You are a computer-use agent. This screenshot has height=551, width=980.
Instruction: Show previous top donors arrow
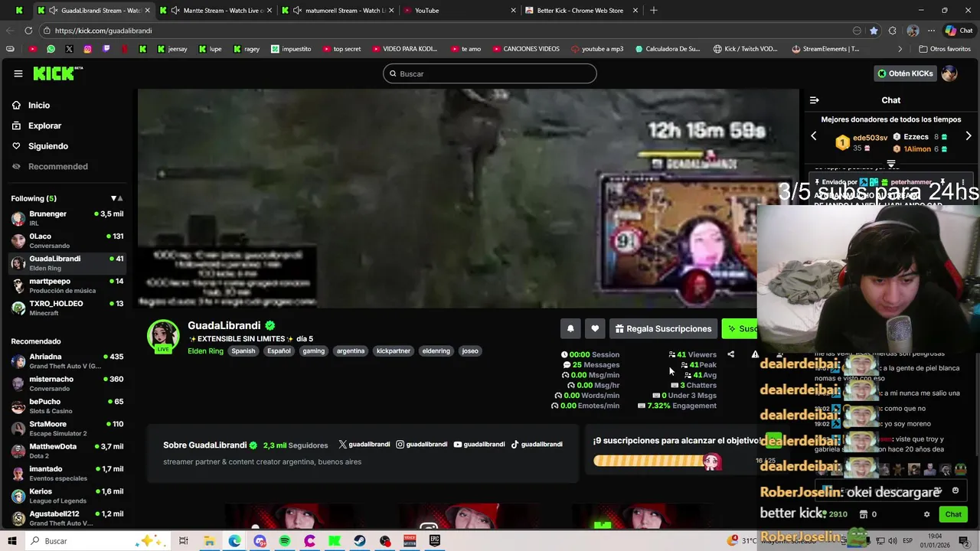[x=814, y=136]
